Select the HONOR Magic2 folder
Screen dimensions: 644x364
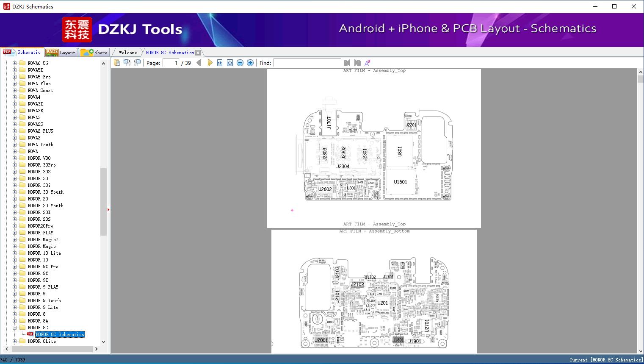[x=43, y=239]
